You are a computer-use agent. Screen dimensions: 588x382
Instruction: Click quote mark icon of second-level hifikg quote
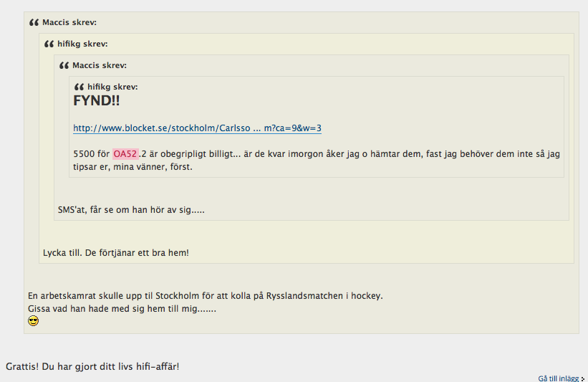tap(49, 44)
